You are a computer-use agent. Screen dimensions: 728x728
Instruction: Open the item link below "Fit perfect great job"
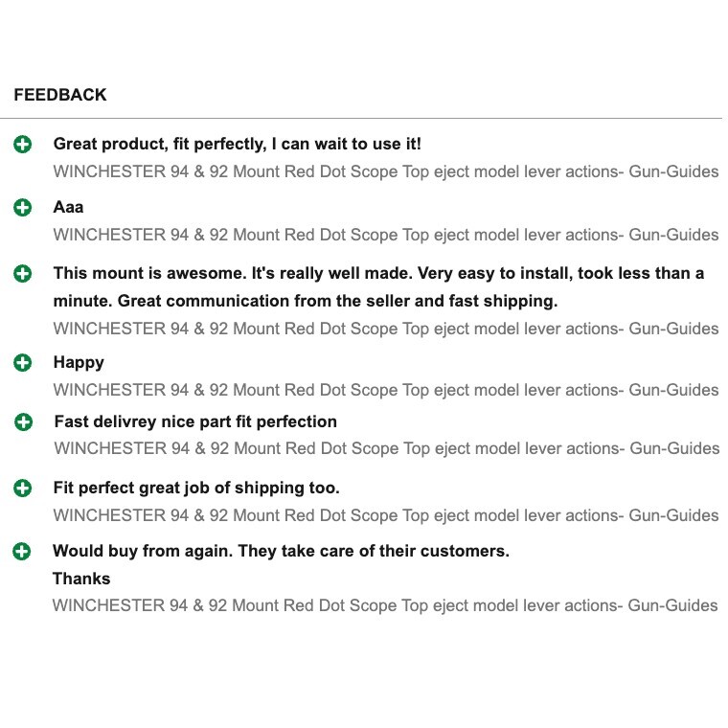point(385,515)
